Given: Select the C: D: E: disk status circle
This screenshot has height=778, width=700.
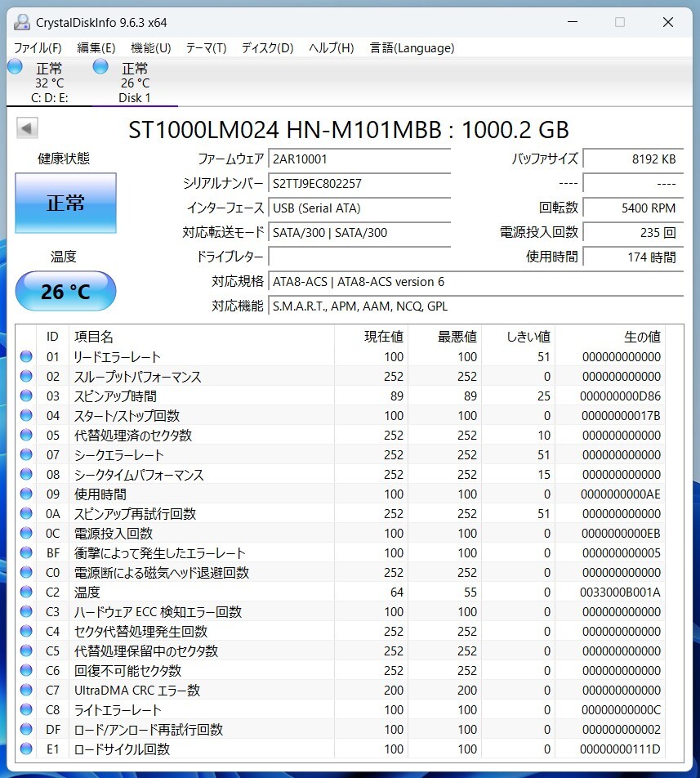Looking at the screenshot, I should click(15, 66).
